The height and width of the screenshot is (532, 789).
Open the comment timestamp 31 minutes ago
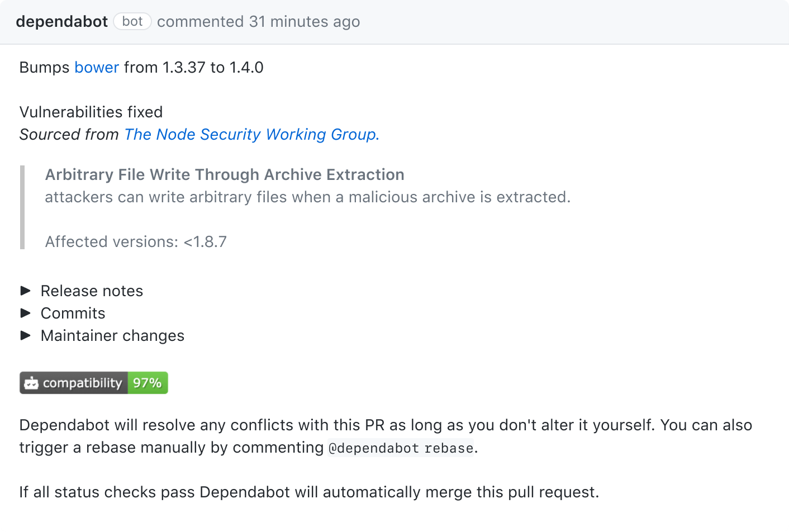[304, 21]
